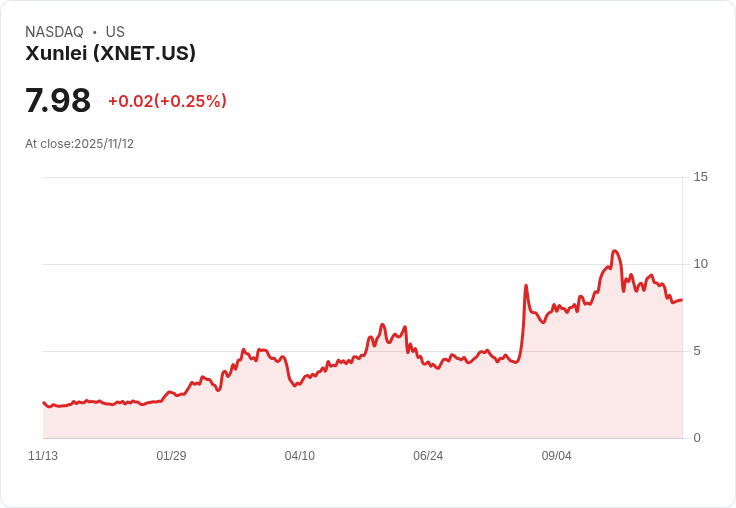Click the +0.02(+0.25%) price change text

[168, 101]
